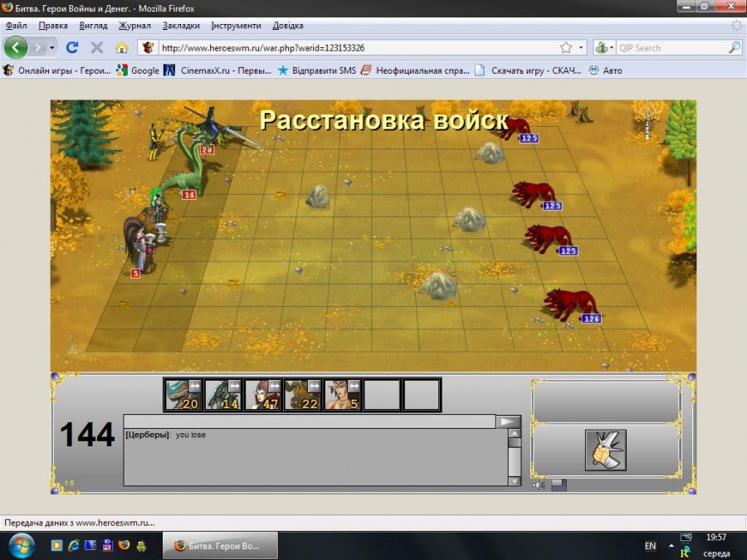Open the Закладки menu
The image size is (747, 560).
coord(181,26)
